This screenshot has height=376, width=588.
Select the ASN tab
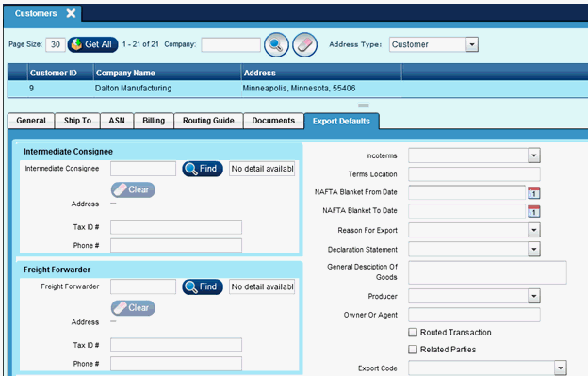tap(117, 121)
